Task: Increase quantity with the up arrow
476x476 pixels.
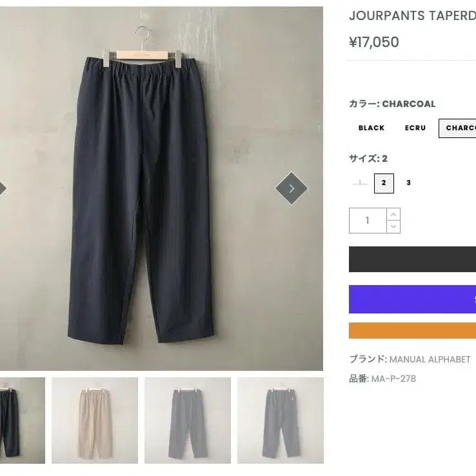Action: pos(393,214)
